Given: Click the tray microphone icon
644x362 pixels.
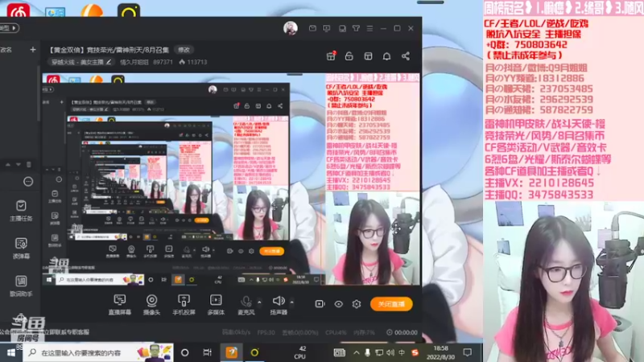Looking at the screenshot, I should coord(368,352).
